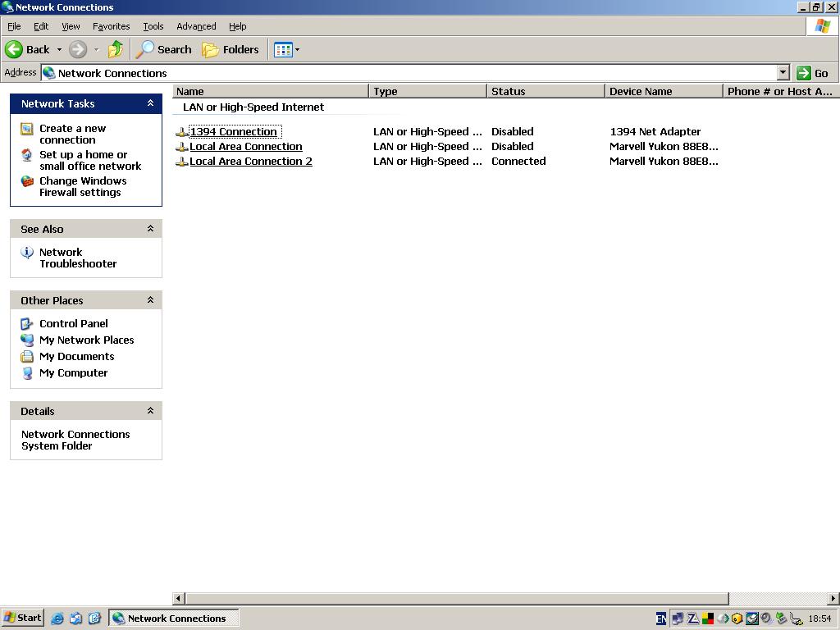Image resolution: width=840 pixels, height=630 pixels.
Task: Click the 1394 Connection adapter icon
Action: pyautogui.click(x=181, y=132)
